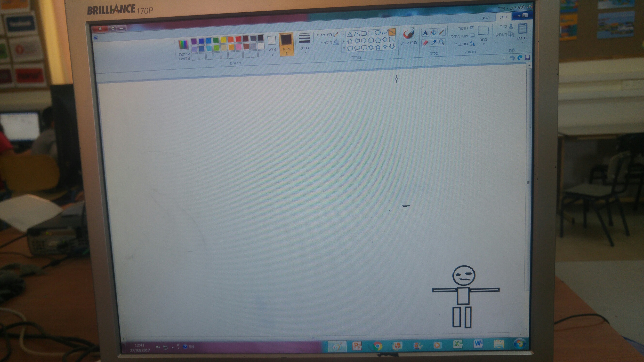Screen dimensions: 644x362
Task: Open the Rotate (סובב) dropdown
Action: [x=465, y=44]
